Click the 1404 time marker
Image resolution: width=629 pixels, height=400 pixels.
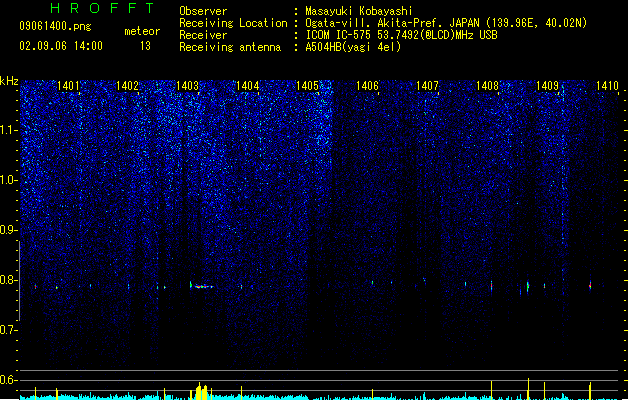pos(248,85)
